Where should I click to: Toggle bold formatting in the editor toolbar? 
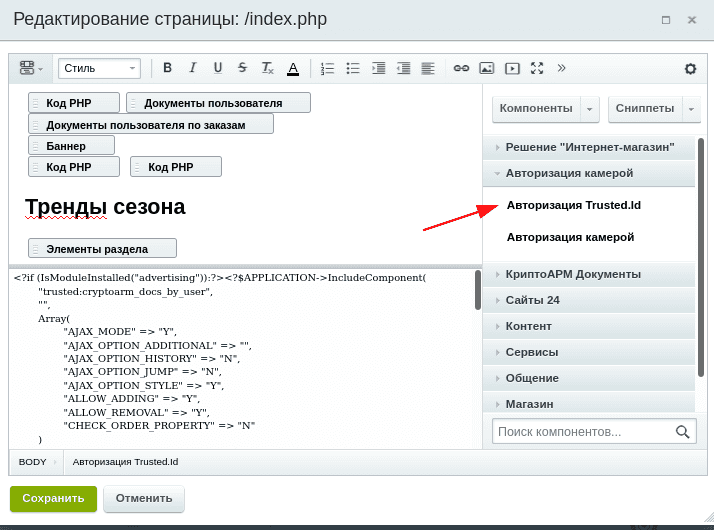(x=167, y=68)
